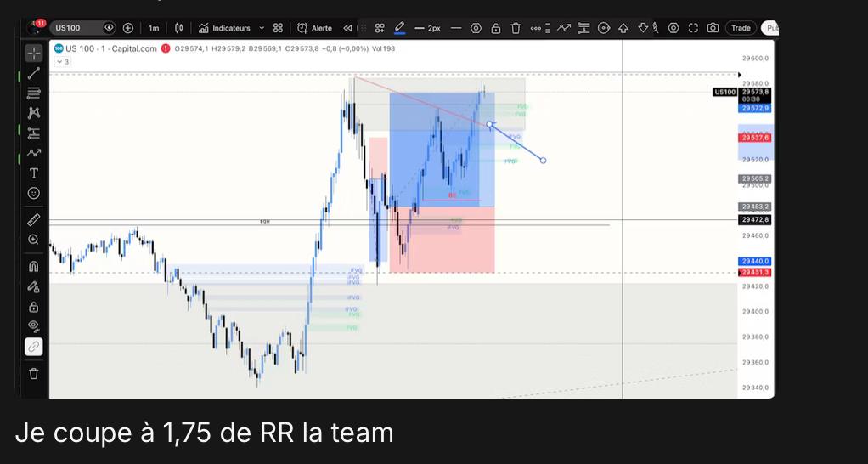Click the Publish button
The image size is (868, 464).
click(x=770, y=28)
